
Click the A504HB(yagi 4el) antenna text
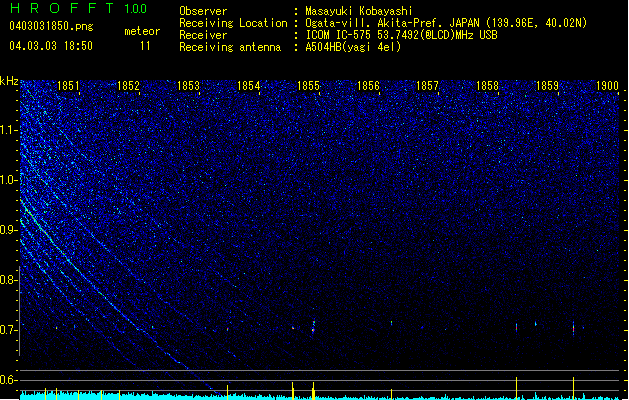pos(353,47)
